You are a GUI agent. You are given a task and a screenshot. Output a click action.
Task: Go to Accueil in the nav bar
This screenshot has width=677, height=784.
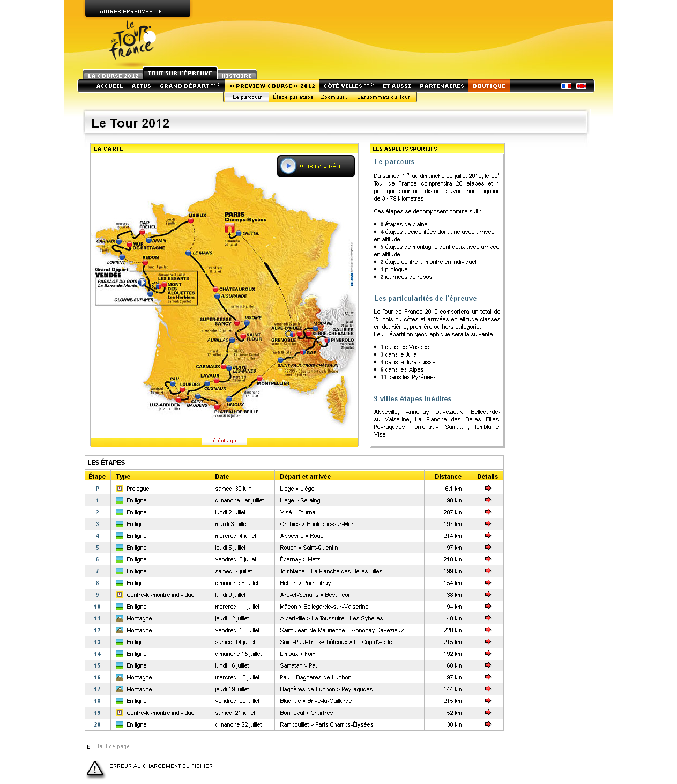point(109,86)
